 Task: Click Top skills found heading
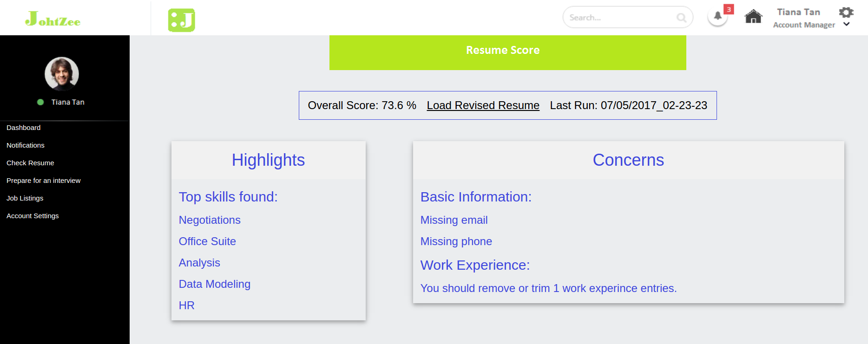click(x=228, y=197)
